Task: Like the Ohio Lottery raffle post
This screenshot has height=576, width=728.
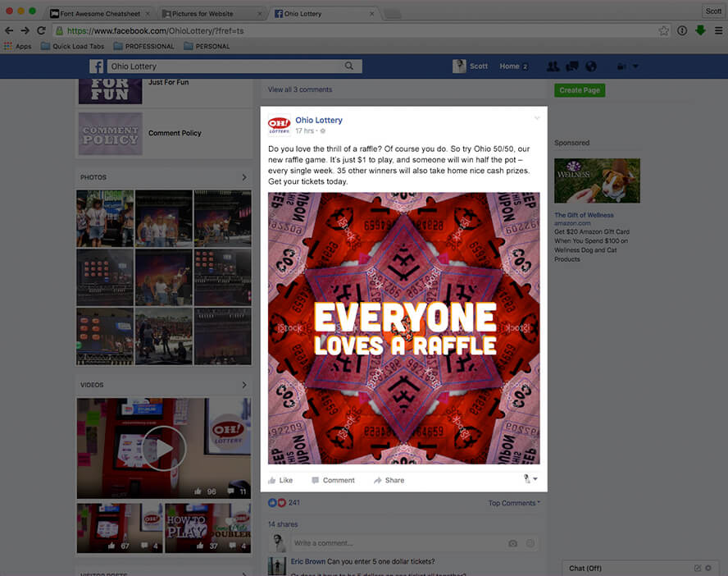Action: click(280, 480)
